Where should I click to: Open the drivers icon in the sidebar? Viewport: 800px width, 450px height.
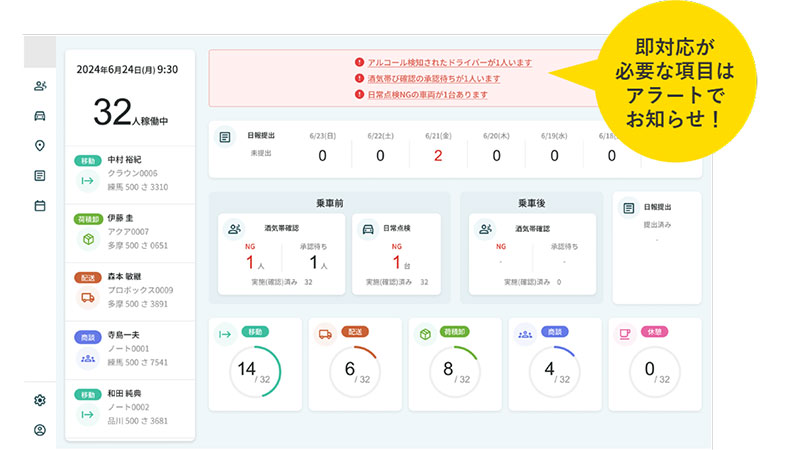pos(40,86)
